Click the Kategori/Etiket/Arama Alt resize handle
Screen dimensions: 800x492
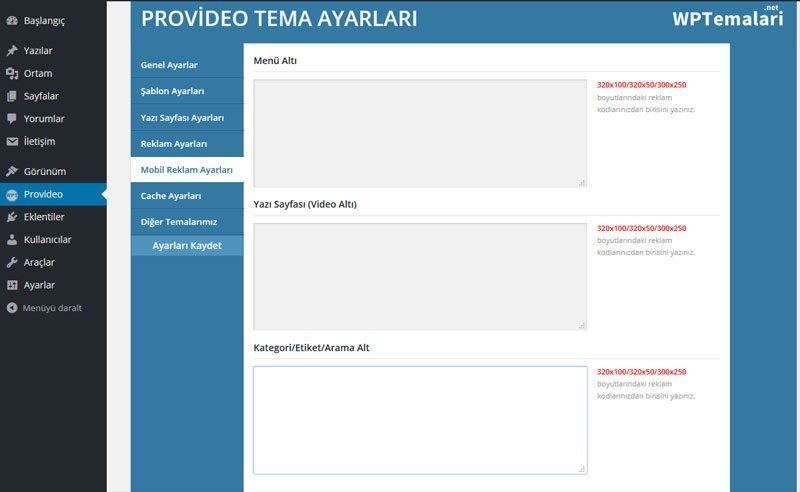pos(582,469)
